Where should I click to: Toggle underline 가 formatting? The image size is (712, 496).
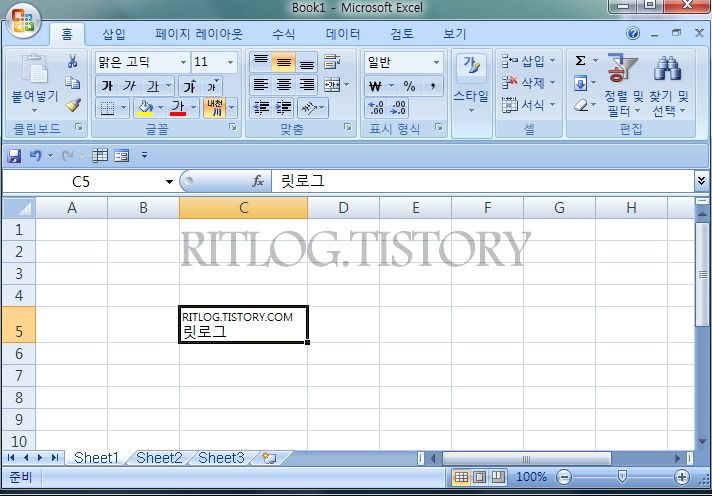153,85
